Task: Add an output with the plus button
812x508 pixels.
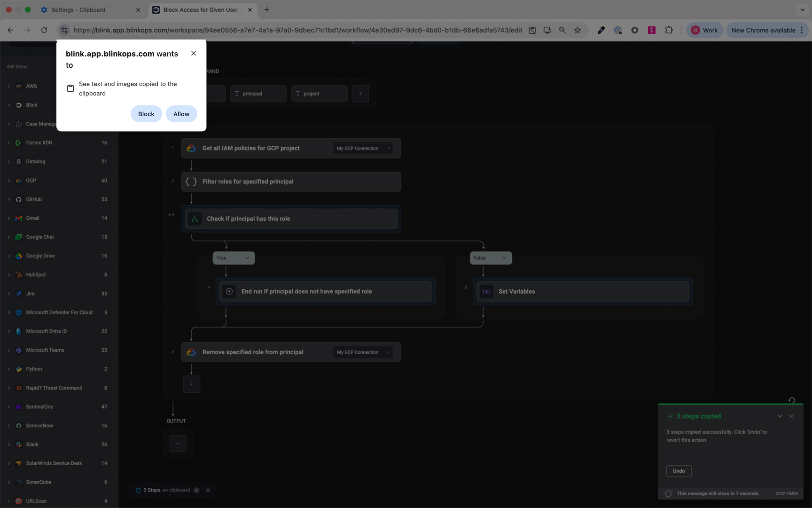Action: click(x=178, y=443)
